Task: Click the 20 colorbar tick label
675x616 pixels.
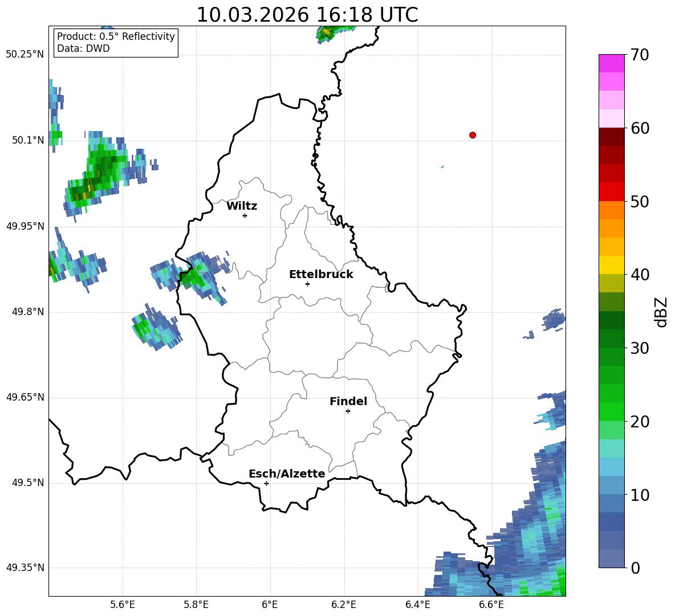Action: pyautogui.click(x=639, y=422)
